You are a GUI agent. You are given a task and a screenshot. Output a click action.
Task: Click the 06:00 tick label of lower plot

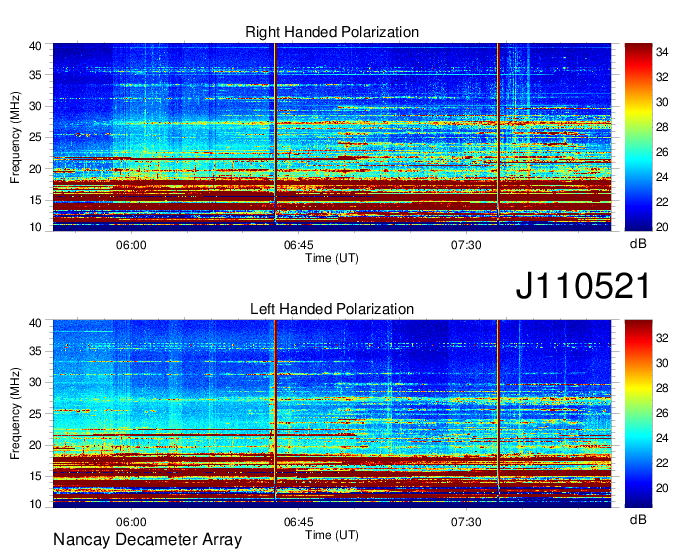(x=131, y=522)
